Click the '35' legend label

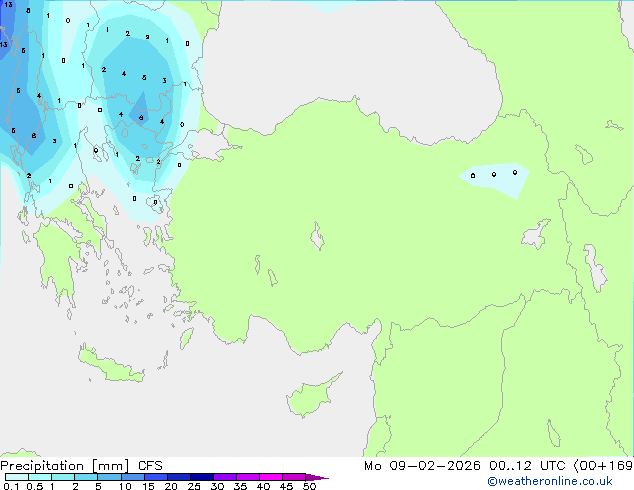(x=240, y=486)
